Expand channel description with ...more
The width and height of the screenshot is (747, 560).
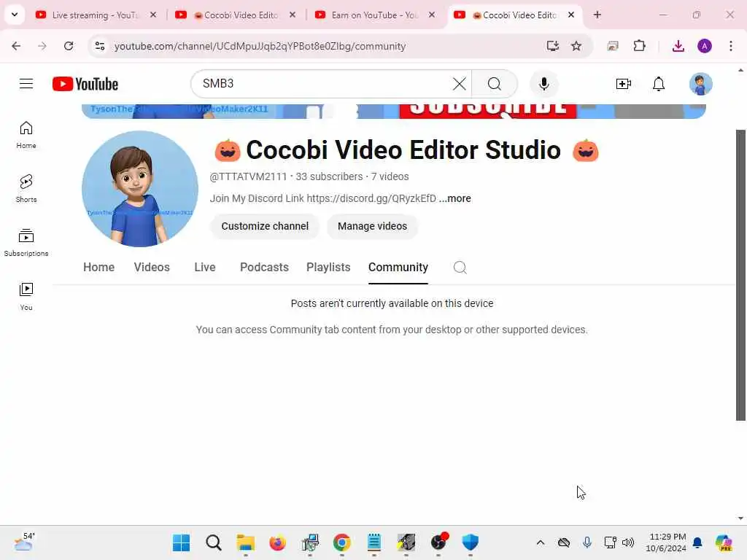(455, 198)
